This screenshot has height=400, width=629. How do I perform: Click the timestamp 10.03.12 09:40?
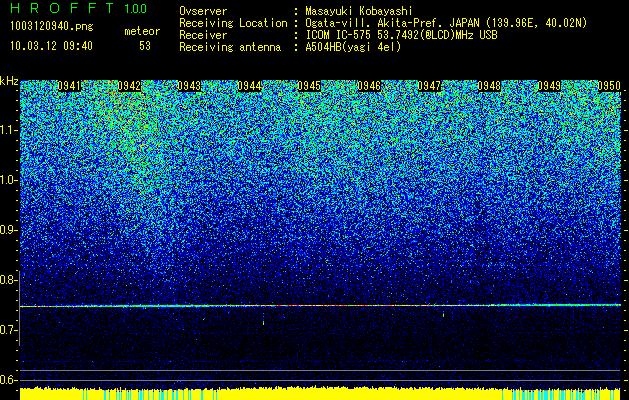51,46
